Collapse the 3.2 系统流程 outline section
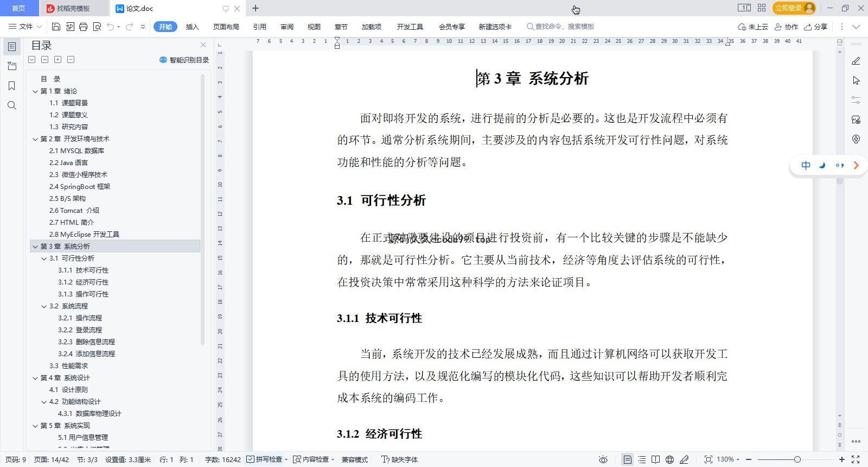The height and width of the screenshot is (467, 868). pos(44,306)
